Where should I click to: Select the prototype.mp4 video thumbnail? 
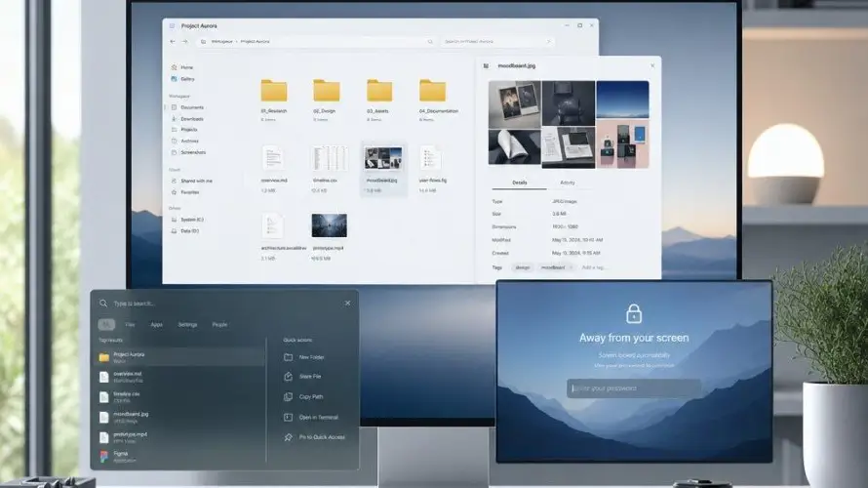tap(330, 225)
